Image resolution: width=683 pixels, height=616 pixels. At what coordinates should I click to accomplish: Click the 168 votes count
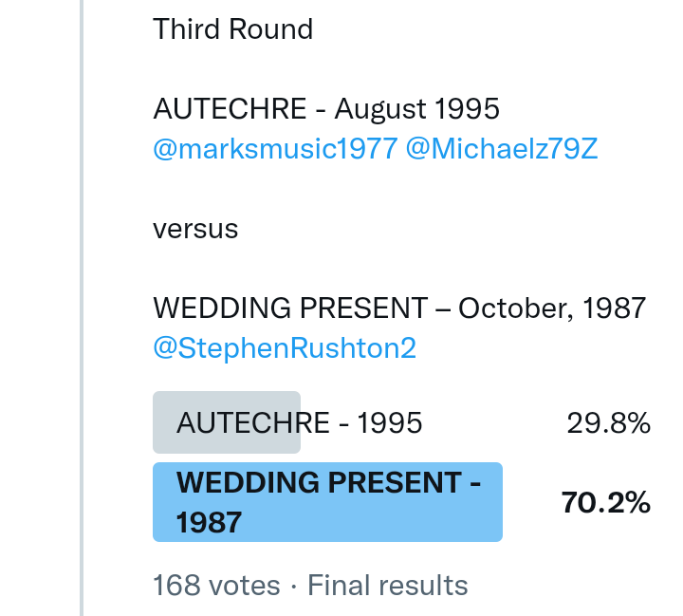coord(216,586)
